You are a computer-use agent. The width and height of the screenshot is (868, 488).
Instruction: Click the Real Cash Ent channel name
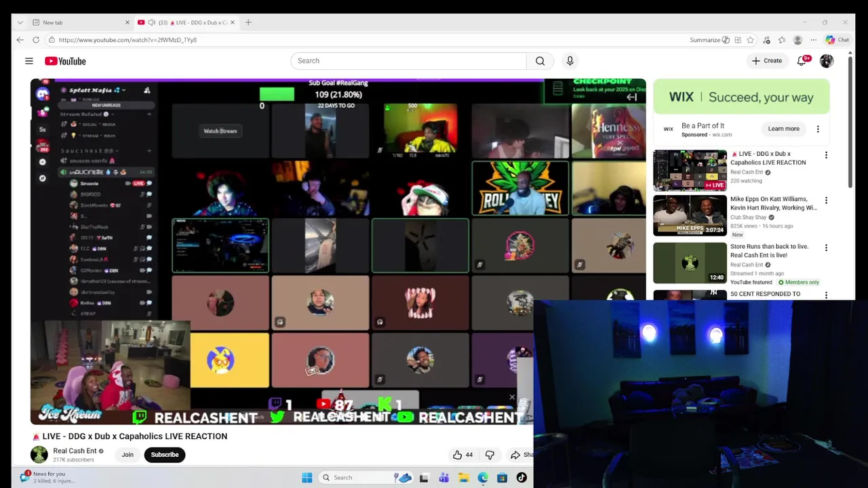point(75,451)
